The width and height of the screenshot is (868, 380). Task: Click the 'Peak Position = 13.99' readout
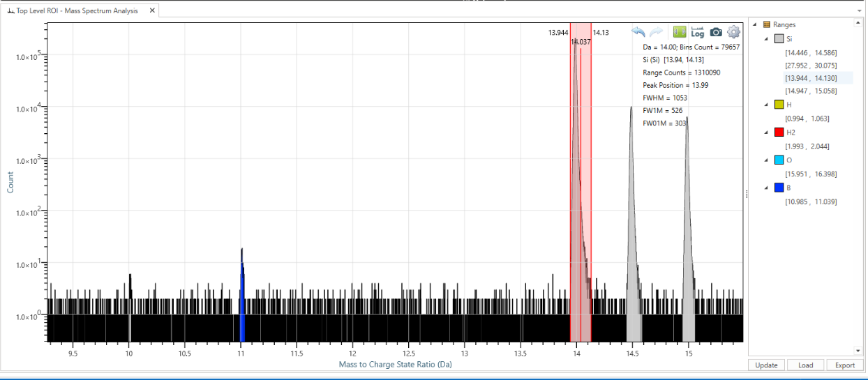click(675, 85)
